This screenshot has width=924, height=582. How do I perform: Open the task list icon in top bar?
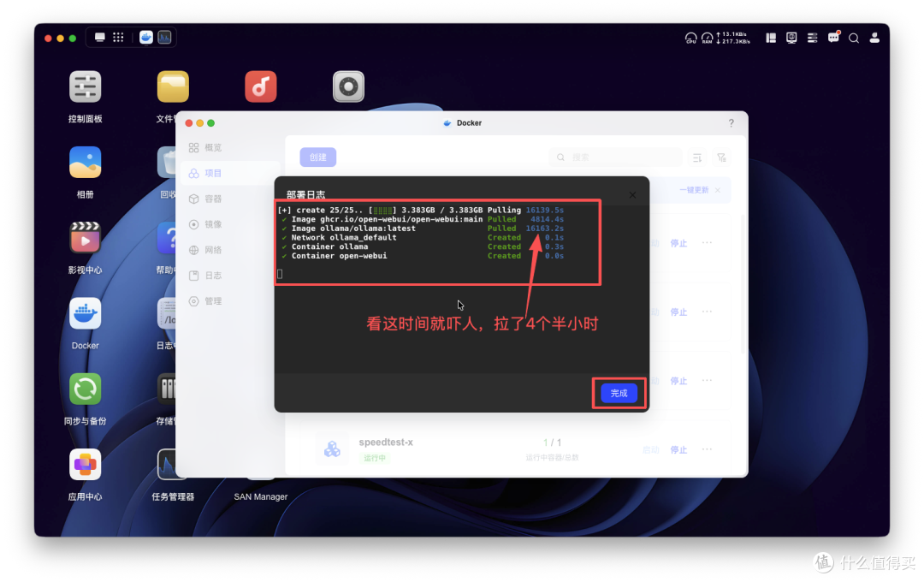pos(812,38)
